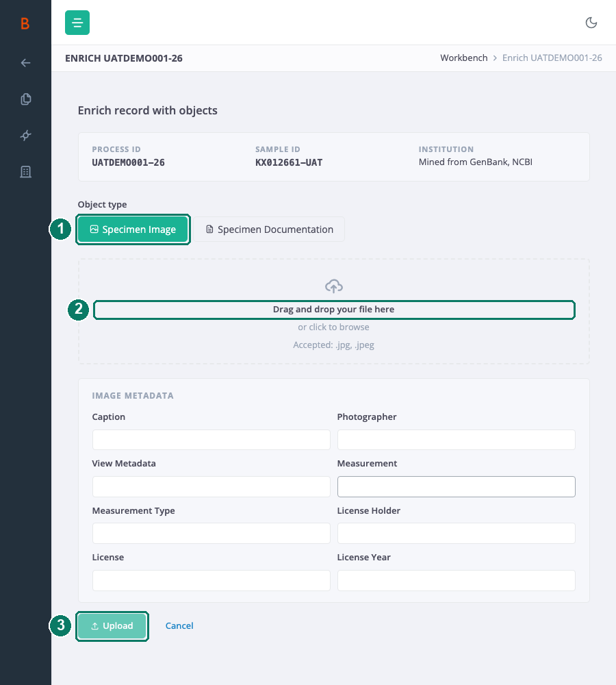This screenshot has width=616, height=685.
Task: Click 'or click to browse' text
Action: [x=333, y=327]
